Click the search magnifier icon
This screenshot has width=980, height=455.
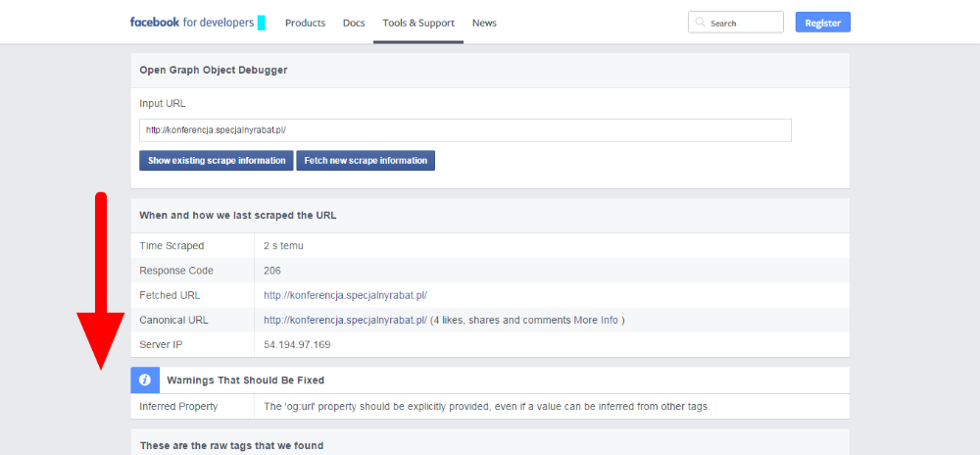pos(700,23)
